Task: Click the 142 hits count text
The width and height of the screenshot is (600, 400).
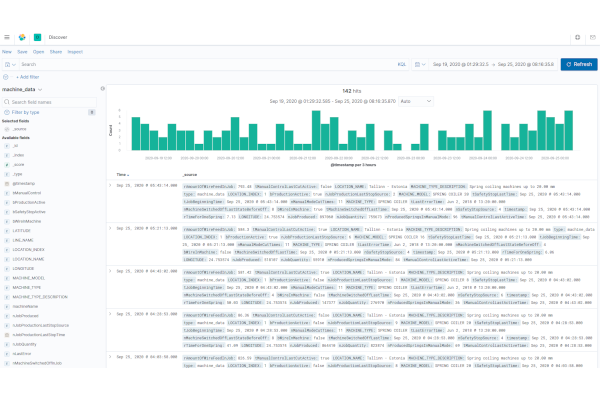Action: (x=352, y=91)
